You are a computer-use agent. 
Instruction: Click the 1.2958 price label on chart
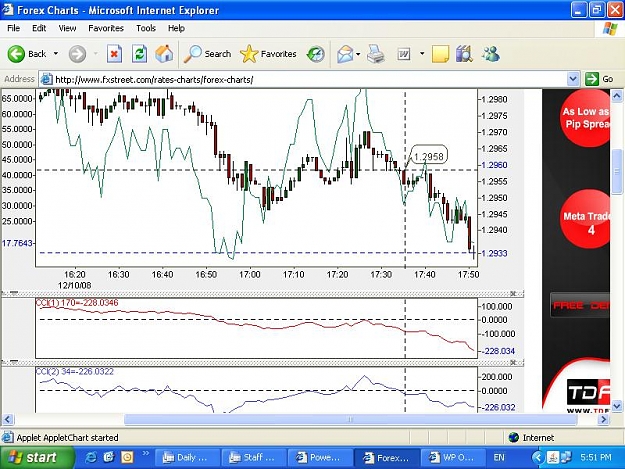coord(428,156)
